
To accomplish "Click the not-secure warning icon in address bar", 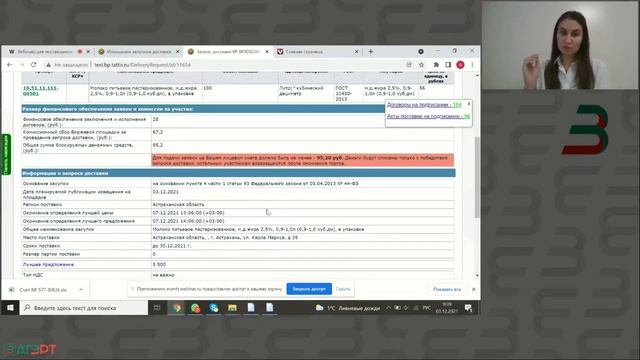I will tap(48, 64).
